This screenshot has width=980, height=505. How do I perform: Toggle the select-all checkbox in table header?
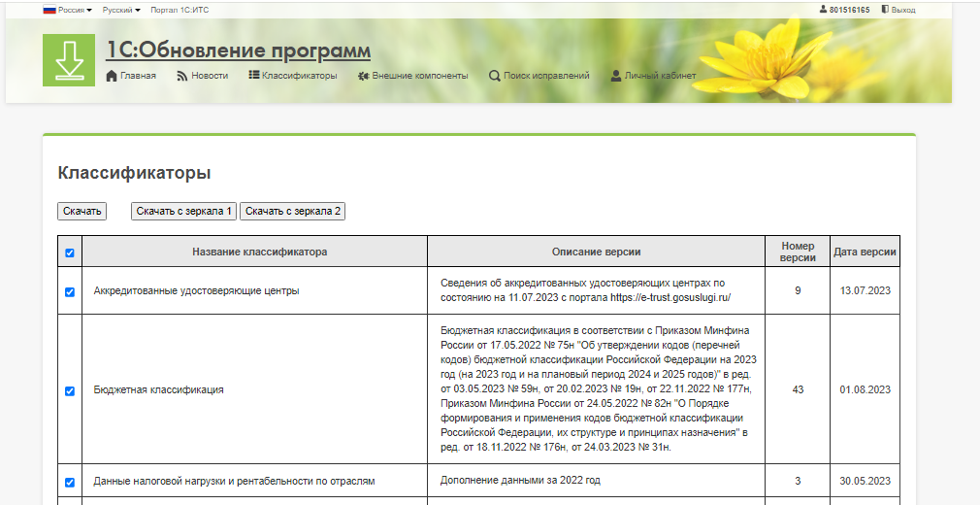pyautogui.click(x=69, y=252)
